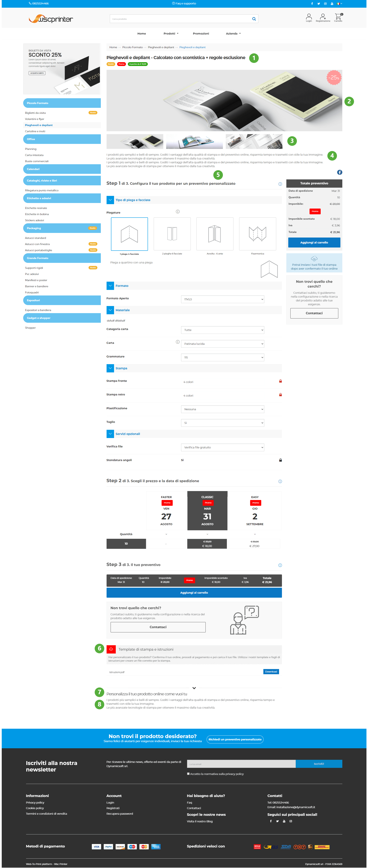Screen dimensions: 368x868
Task: Click the second product gallery thumbnail
Action: point(194,142)
